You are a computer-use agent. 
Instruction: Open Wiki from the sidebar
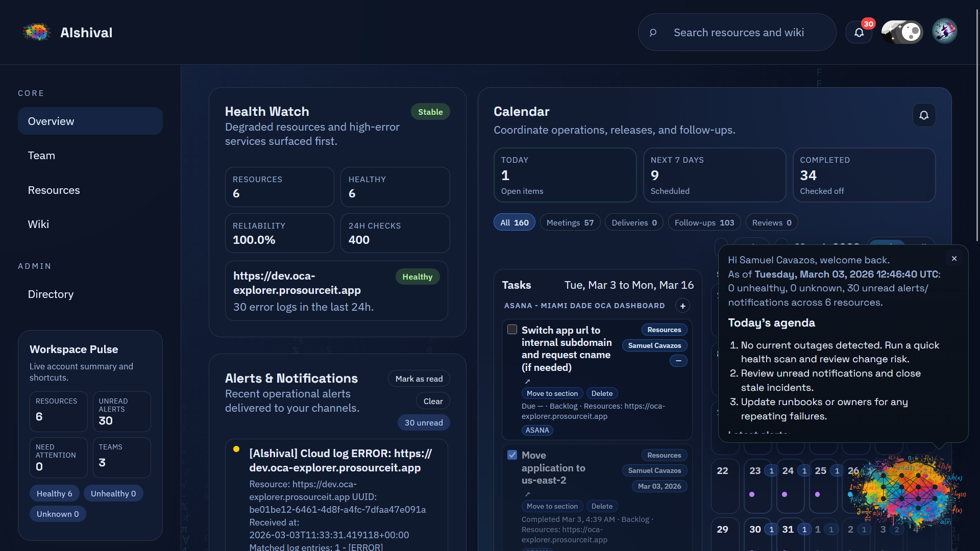point(38,224)
